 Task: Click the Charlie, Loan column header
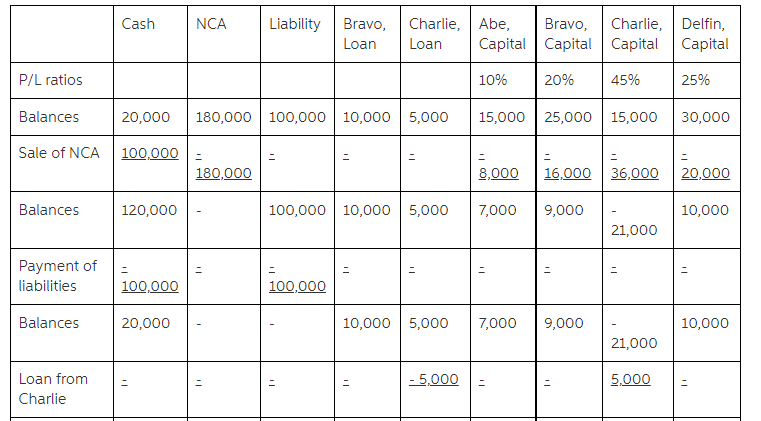pos(434,34)
